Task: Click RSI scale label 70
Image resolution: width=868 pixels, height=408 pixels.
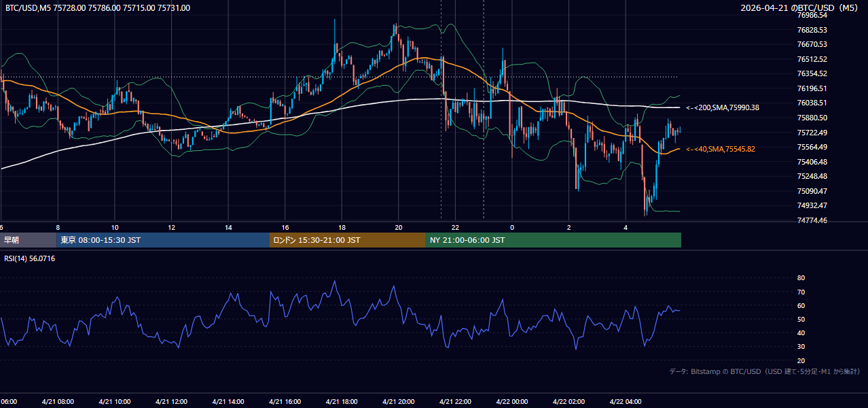Action: click(x=801, y=292)
